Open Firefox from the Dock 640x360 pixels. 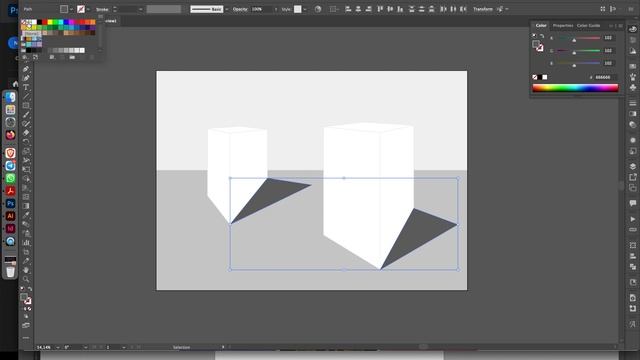coord(10,135)
